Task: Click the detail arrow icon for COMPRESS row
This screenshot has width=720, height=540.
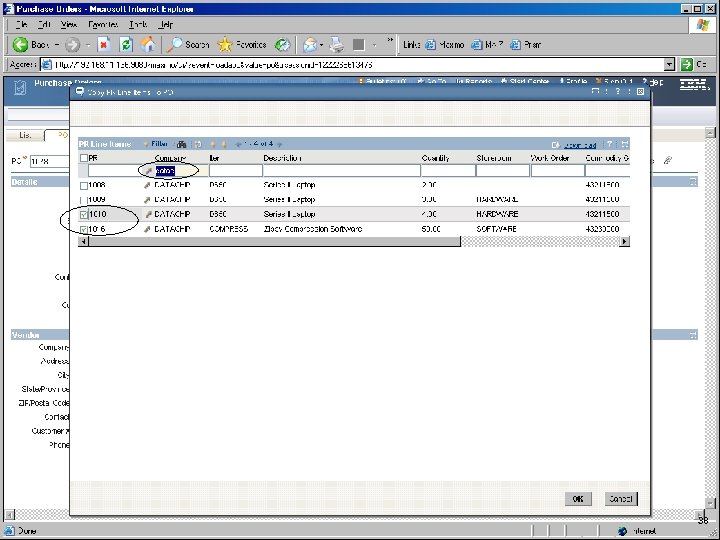Action: (x=147, y=229)
